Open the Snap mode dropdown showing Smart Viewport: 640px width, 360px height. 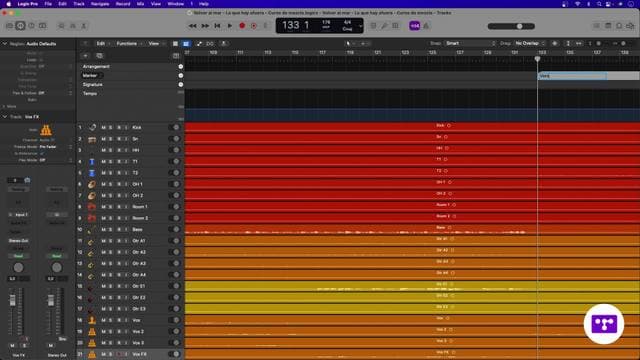(470, 43)
